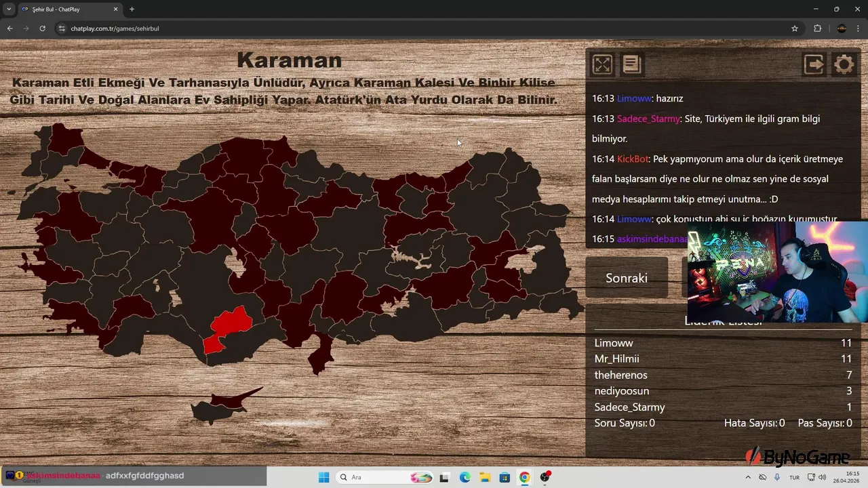
Task: Click the Pas Sayısı: 0 counter
Action: 825,423
